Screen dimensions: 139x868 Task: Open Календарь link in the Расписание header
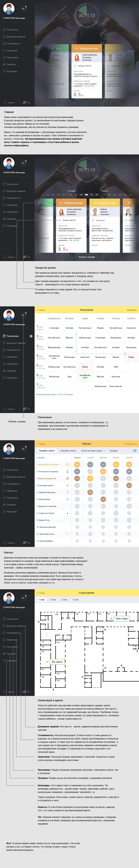132,310
